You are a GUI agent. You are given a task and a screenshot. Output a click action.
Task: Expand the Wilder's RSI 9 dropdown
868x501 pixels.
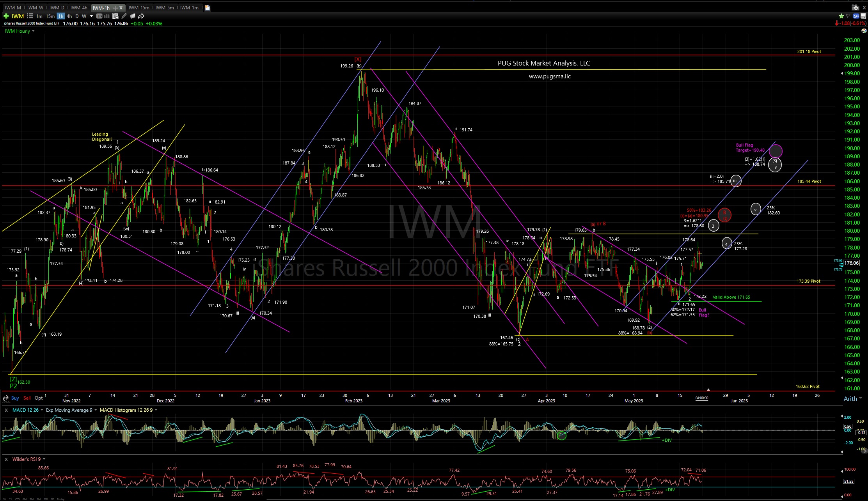point(43,459)
